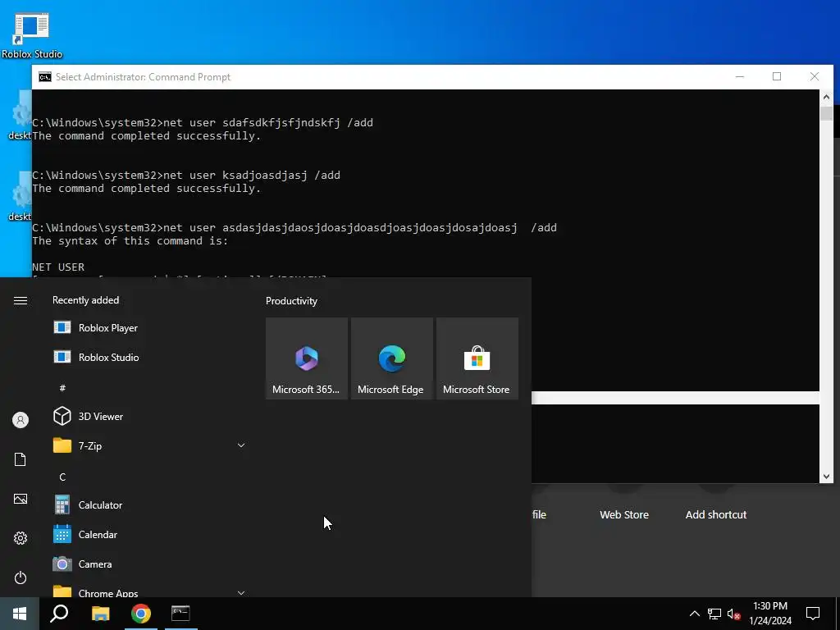
Task: Open Pictures from Start sidebar
Action: point(21,499)
